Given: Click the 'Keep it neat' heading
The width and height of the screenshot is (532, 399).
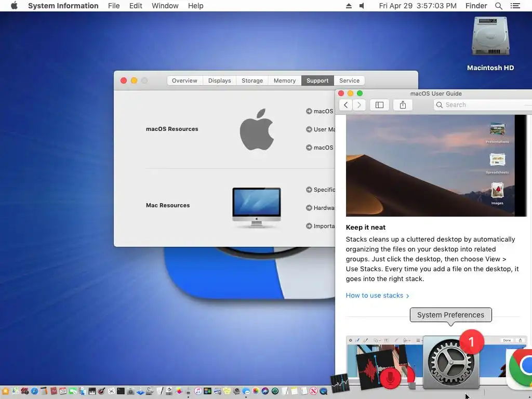Looking at the screenshot, I should coord(365,228).
